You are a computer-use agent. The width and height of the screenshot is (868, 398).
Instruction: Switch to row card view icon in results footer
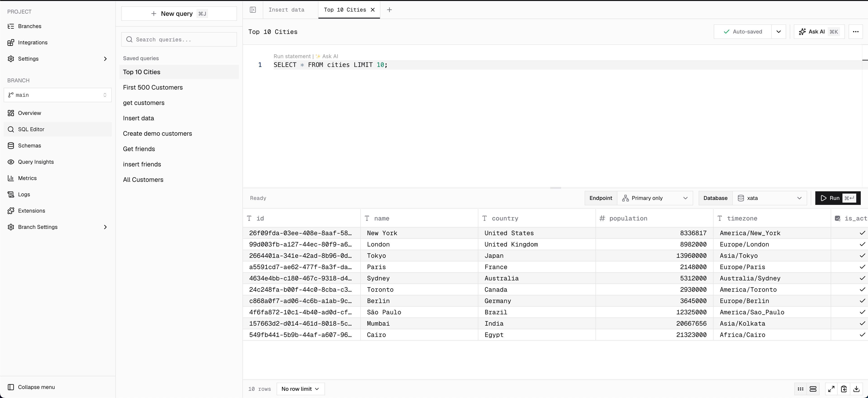tap(813, 389)
